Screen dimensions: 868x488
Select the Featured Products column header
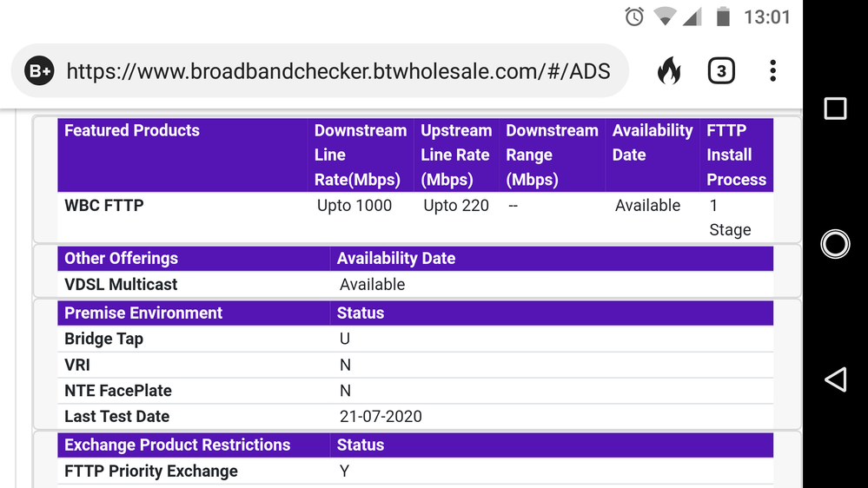pos(132,131)
